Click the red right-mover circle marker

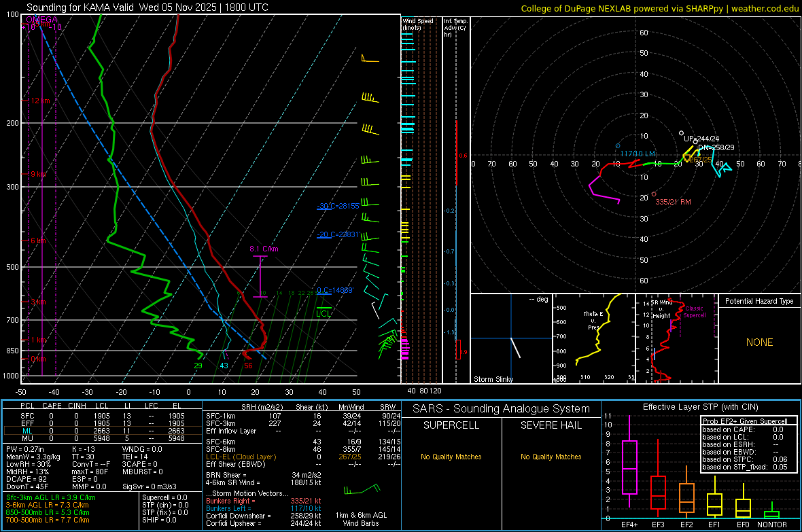(x=654, y=194)
